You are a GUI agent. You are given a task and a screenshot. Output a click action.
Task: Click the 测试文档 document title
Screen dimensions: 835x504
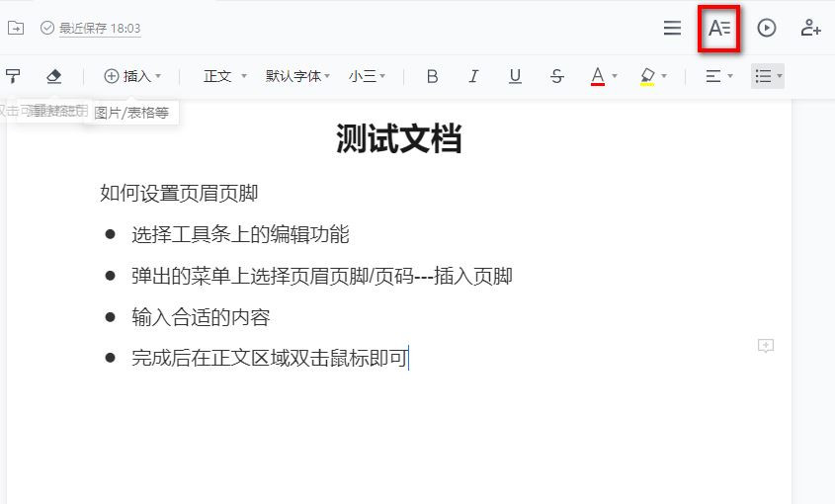398,139
